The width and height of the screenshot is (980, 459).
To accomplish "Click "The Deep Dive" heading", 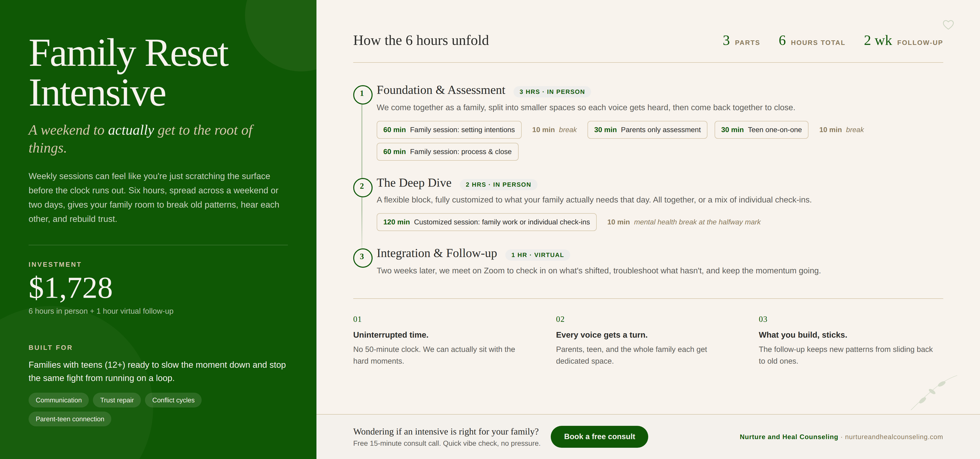I will tap(414, 183).
